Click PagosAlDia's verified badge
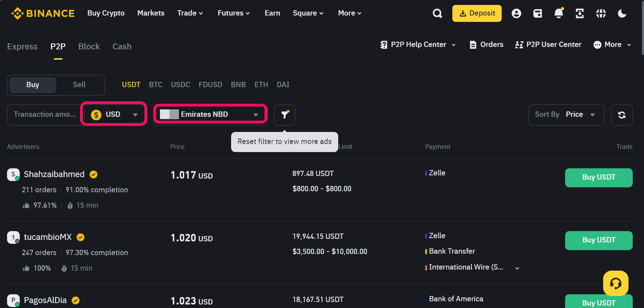The width and height of the screenshot is (644, 308). click(x=75, y=300)
